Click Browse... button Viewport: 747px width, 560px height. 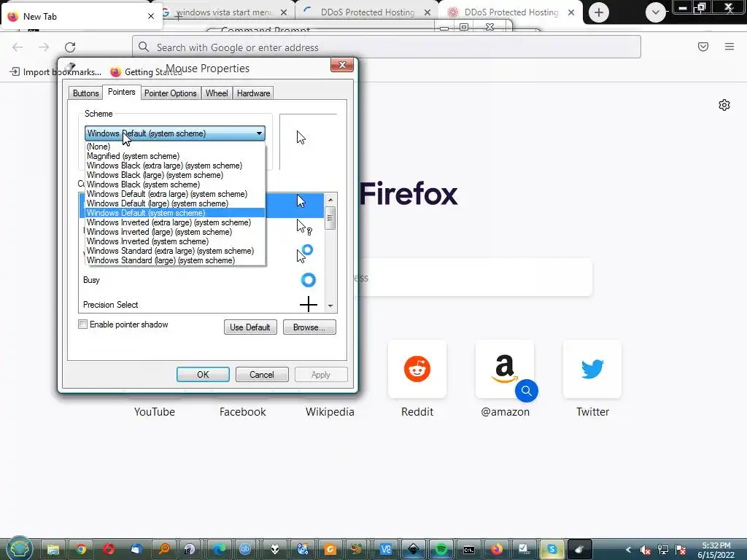[309, 327]
